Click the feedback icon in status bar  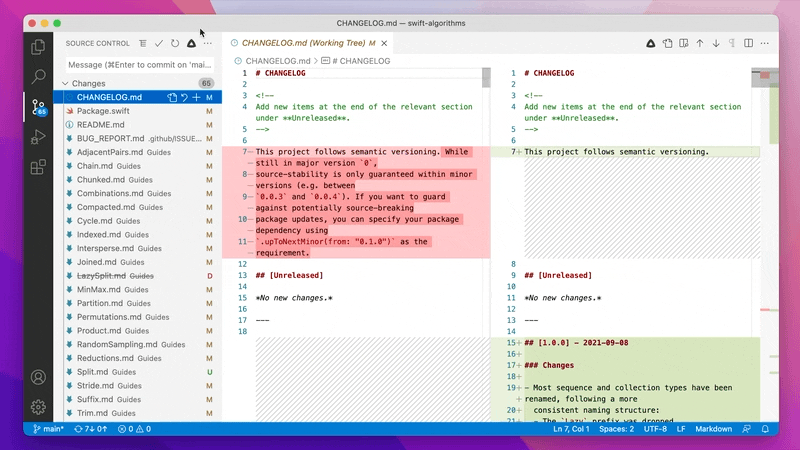(746, 429)
